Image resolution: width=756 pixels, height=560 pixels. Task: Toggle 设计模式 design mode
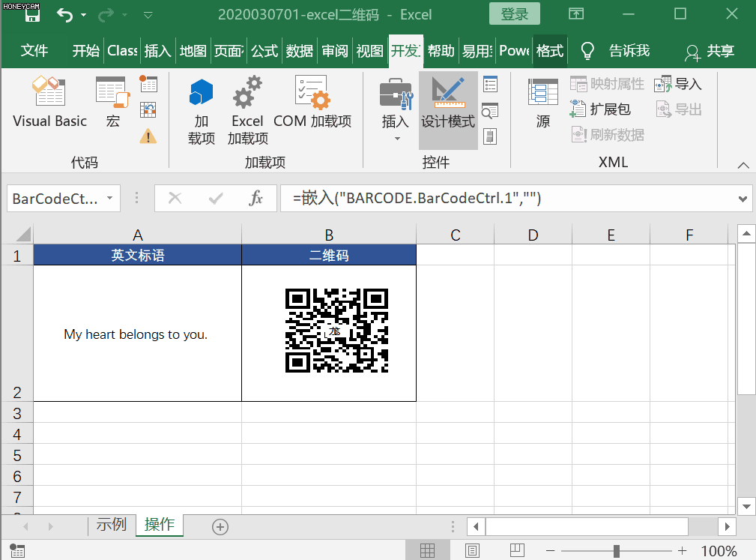tap(448, 110)
